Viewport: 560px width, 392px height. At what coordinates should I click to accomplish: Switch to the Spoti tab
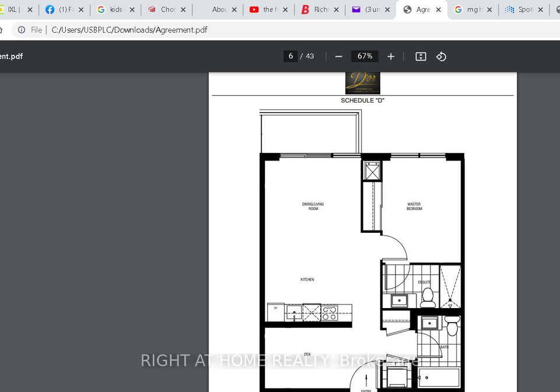click(x=520, y=10)
